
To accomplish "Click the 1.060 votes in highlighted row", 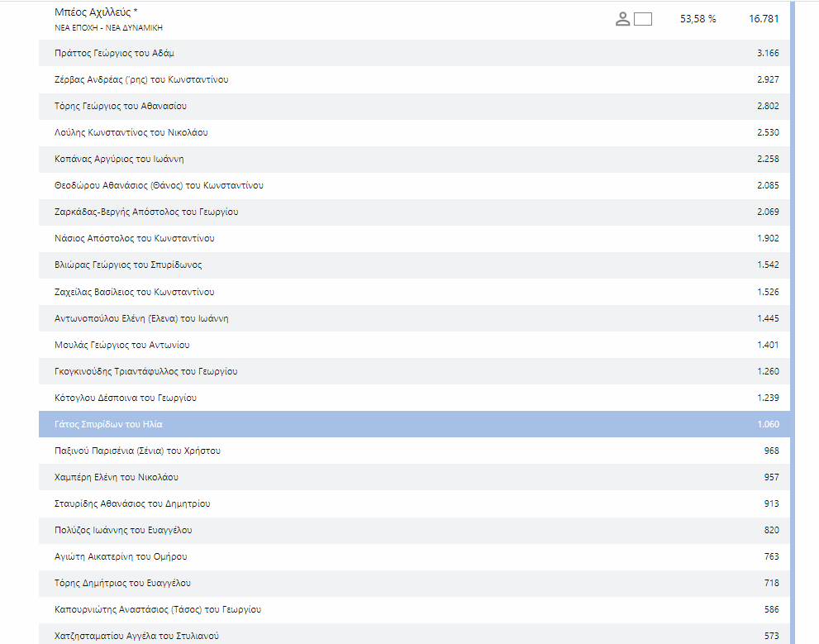I will point(767,424).
